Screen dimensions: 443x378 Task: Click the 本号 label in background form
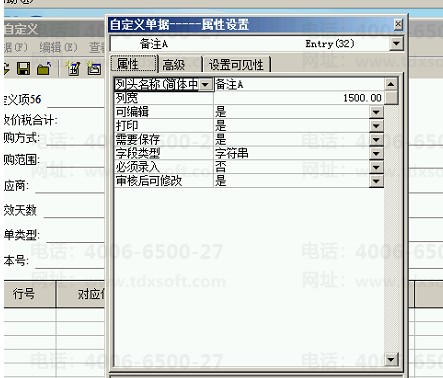coord(16,261)
